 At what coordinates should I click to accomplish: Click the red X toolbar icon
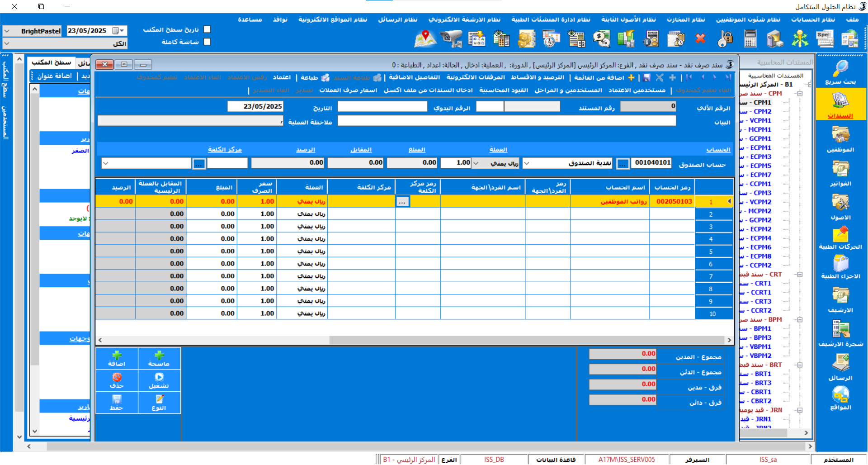click(x=701, y=39)
